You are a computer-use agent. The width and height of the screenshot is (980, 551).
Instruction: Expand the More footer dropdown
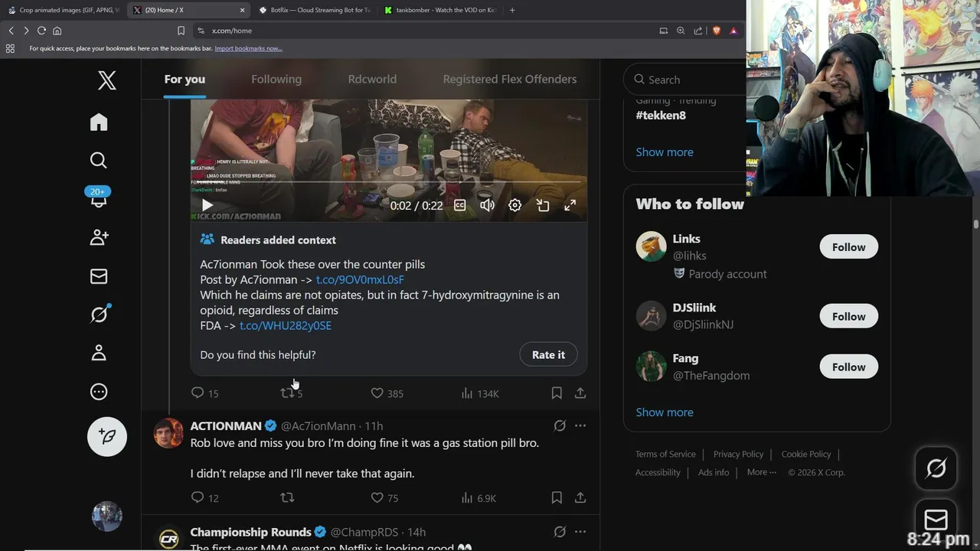(762, 473)
